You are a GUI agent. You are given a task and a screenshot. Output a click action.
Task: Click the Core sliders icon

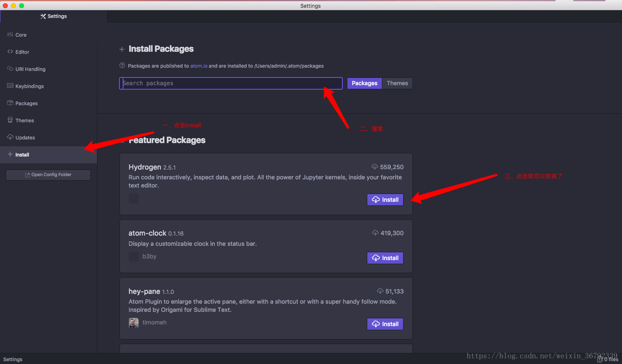(10, 35)
